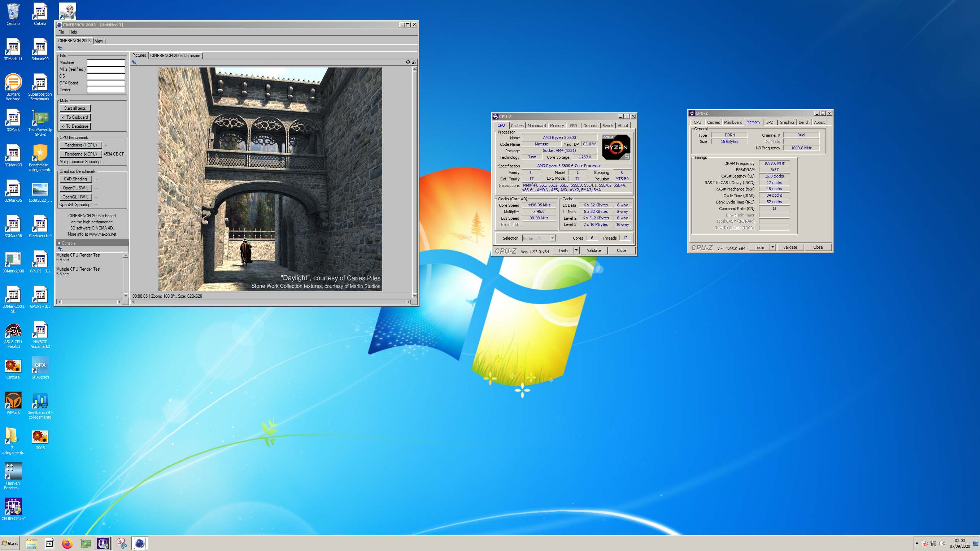Switch to View tab in Cinebench
The height and width of the screenshot is (551, 980).
(99, 41)
